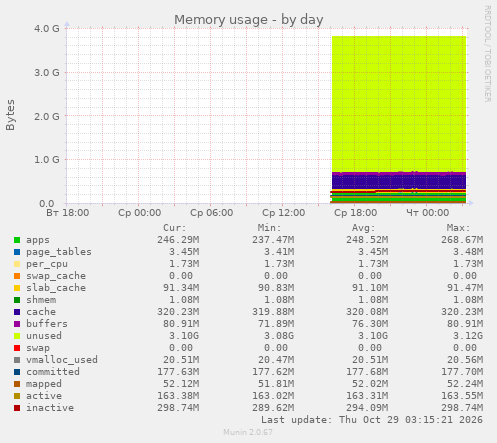Click the inactive dark red swatch
497x443 pixels.
tap(17, 408)
